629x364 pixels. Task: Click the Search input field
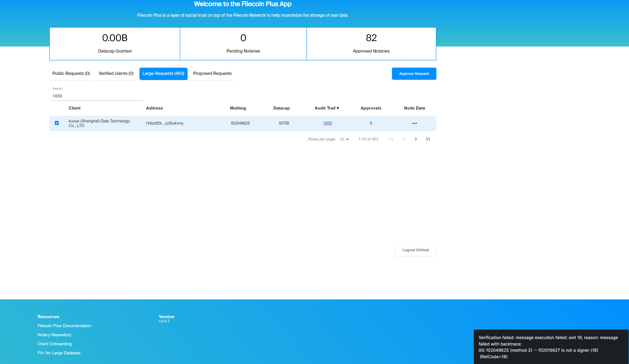point(97,96)
